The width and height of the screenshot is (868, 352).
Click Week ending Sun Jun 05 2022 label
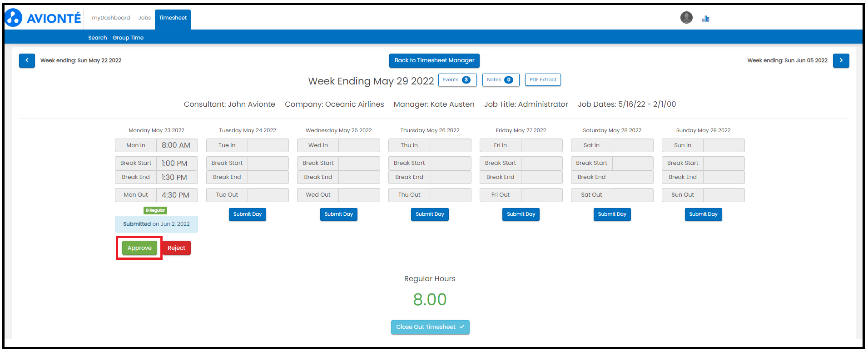[787, 60]
